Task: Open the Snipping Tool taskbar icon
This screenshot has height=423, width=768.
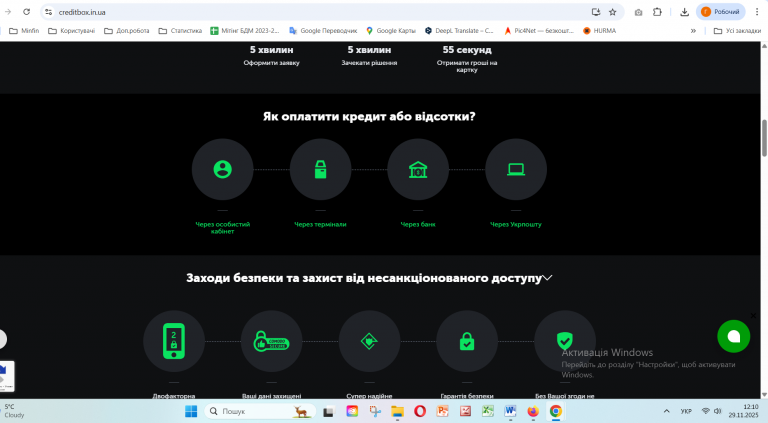Action: click(x=375, y=411)
